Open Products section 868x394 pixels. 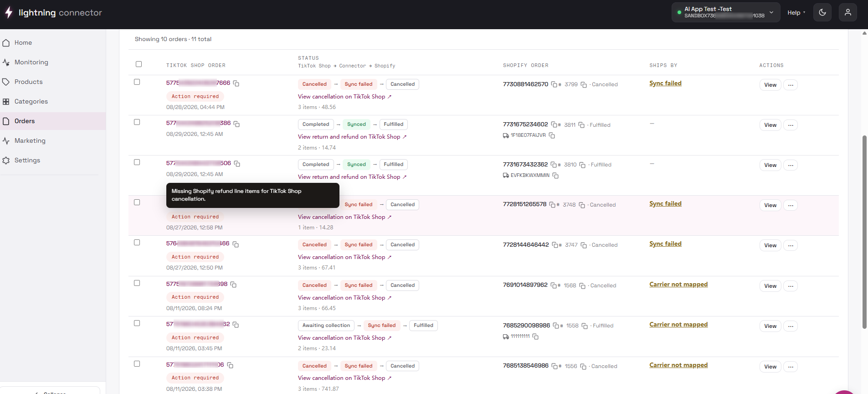[53, 82]
